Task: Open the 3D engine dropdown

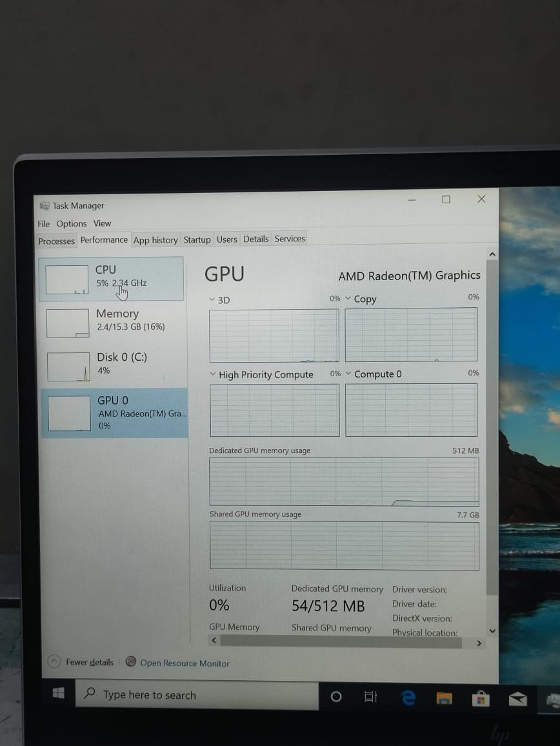Action: point(212,299)
